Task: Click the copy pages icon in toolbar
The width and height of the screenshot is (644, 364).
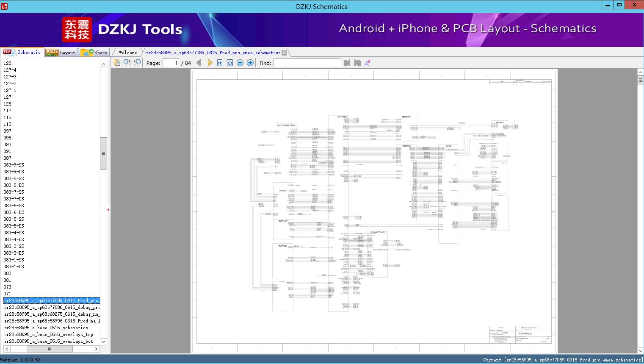Action: [117, 63]
